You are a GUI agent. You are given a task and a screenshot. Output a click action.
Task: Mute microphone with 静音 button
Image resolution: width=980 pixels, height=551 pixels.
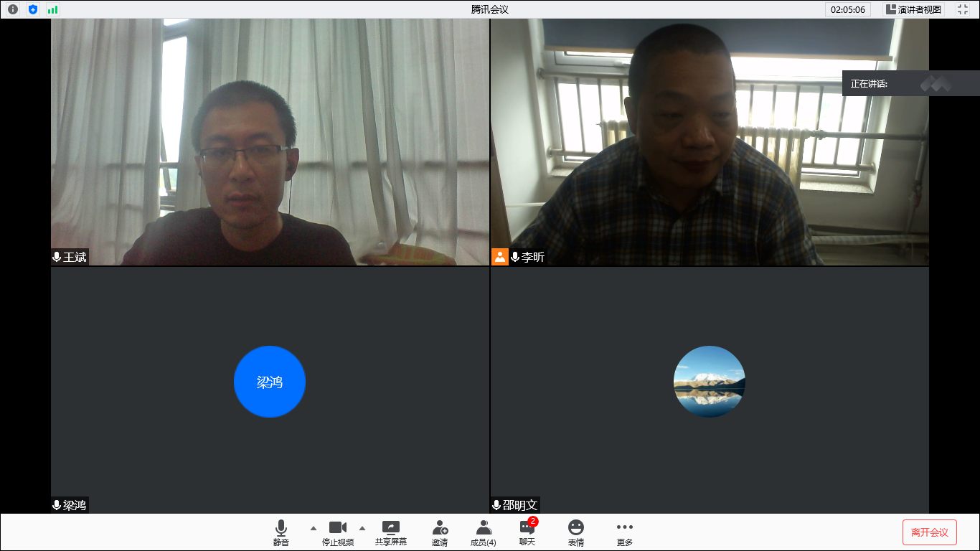pyautogui.click(x=281, y=533)
